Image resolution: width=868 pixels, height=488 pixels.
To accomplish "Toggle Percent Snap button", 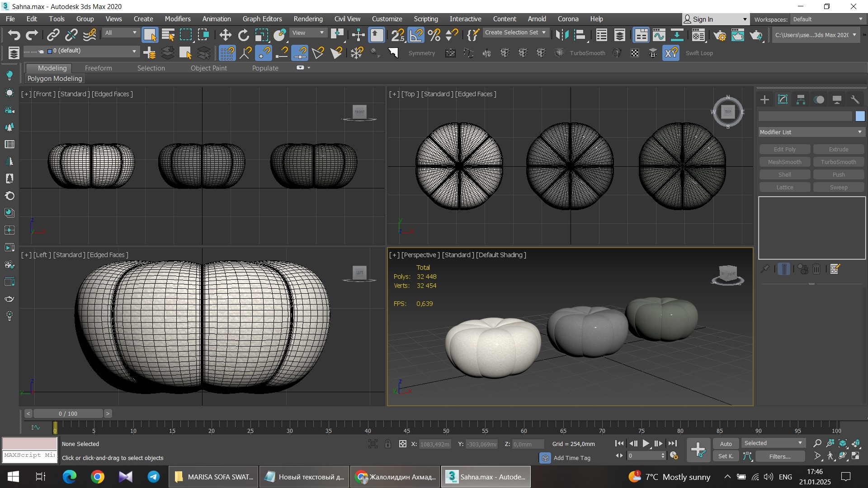I will click(x=434, y=35).
